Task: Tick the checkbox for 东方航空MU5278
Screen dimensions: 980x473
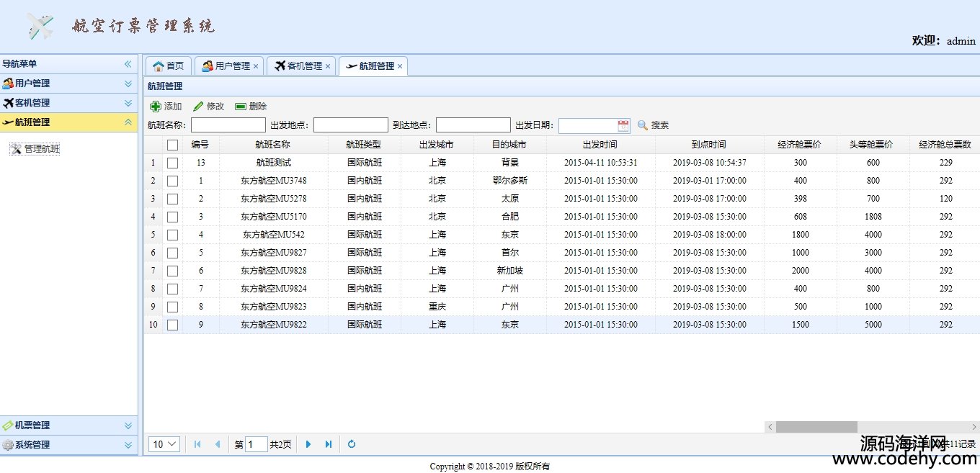Action: tap(172, 199)
